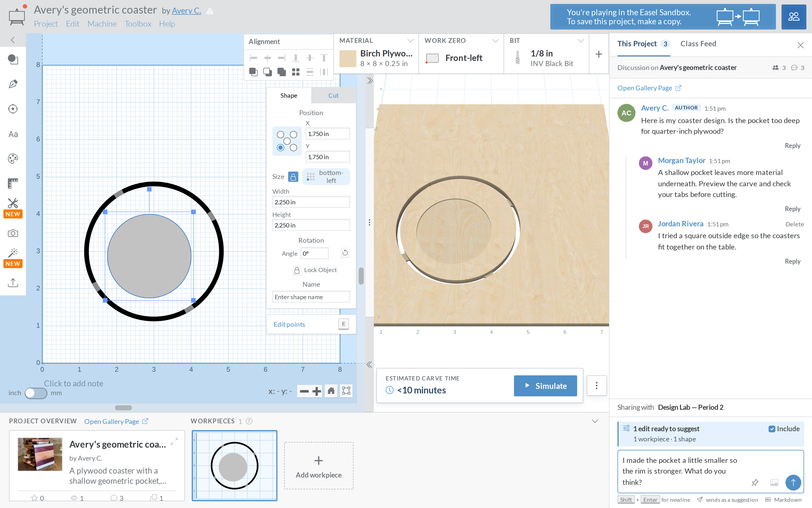Click the reset rotation icon

(345, 253)
